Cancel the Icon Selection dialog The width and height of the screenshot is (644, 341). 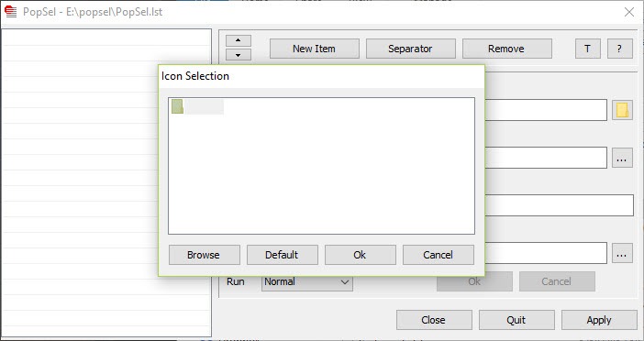[439, 255]
